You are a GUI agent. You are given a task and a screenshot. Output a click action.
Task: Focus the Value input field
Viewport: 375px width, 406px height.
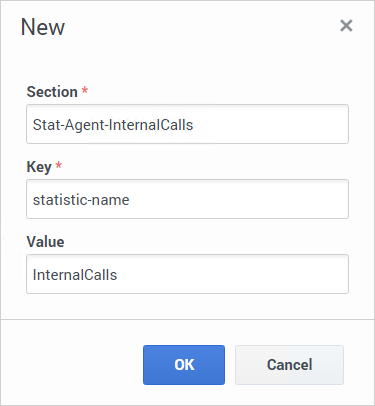coord(187,274)
